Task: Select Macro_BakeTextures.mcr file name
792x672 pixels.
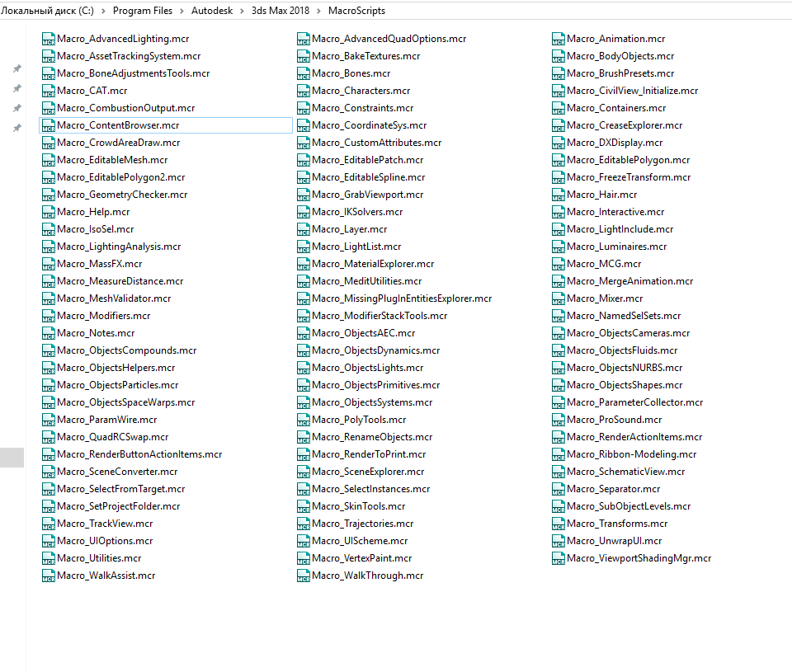Action: click(366, 56)
